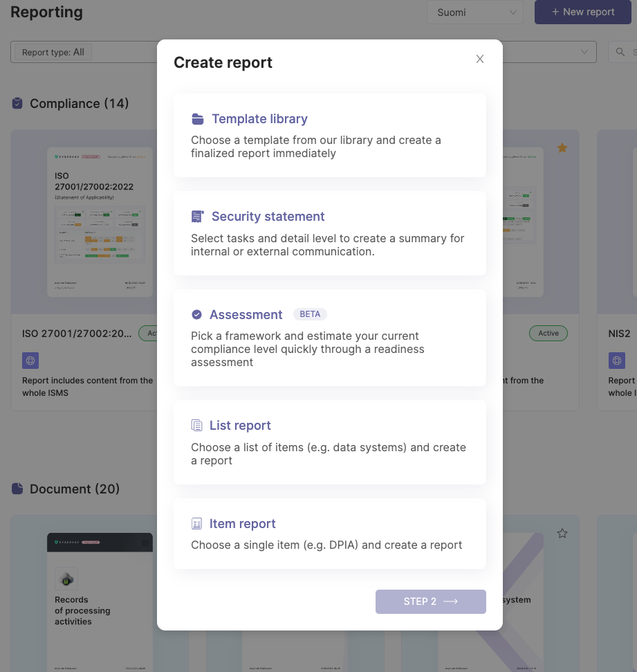The height and width of the screenshot is (672, 637).
Task: Click the search magnifier icon
Action: (620, 52)
